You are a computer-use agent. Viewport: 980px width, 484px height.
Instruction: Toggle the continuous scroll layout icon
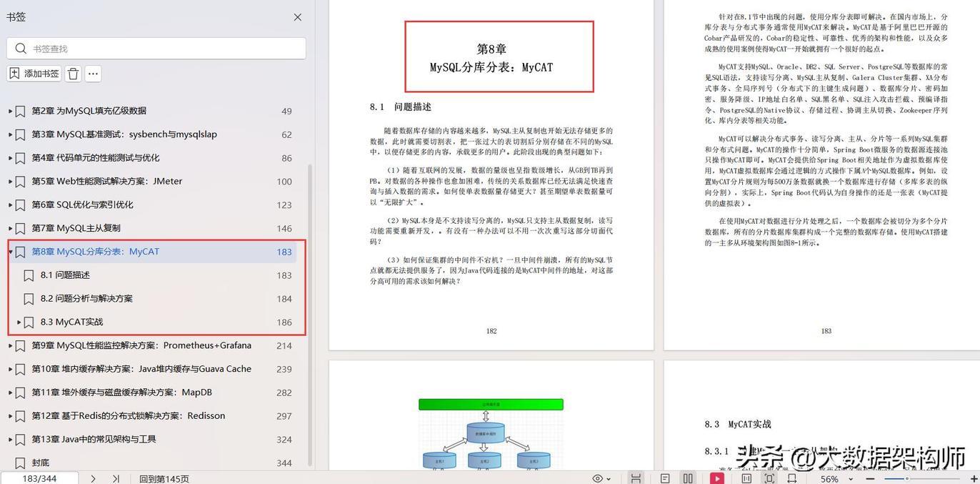[x=636, y=478]
